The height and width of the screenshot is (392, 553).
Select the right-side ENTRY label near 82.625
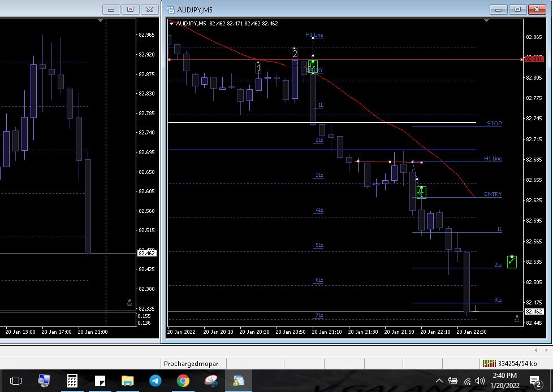tap(492, 194)
